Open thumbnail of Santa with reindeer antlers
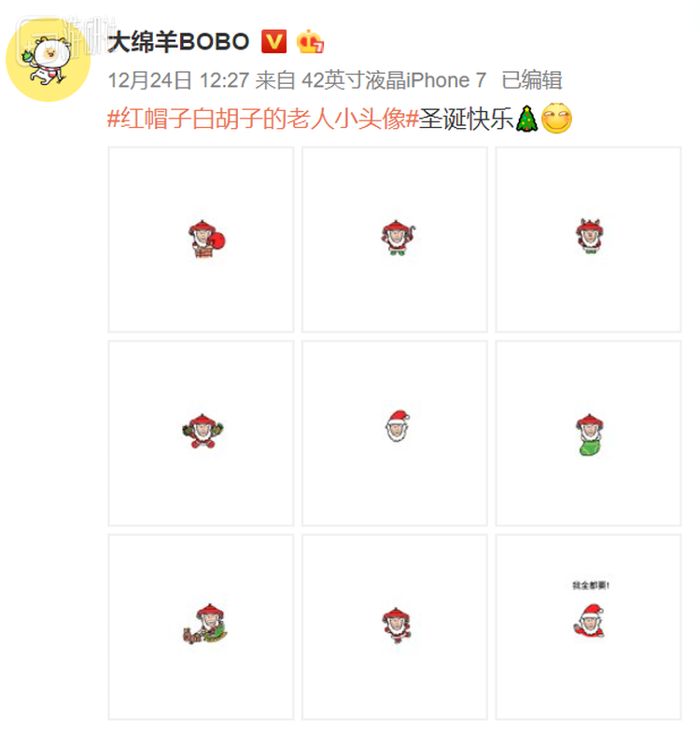The height and width of the screenshot is (733, 700). coord(588,239)
